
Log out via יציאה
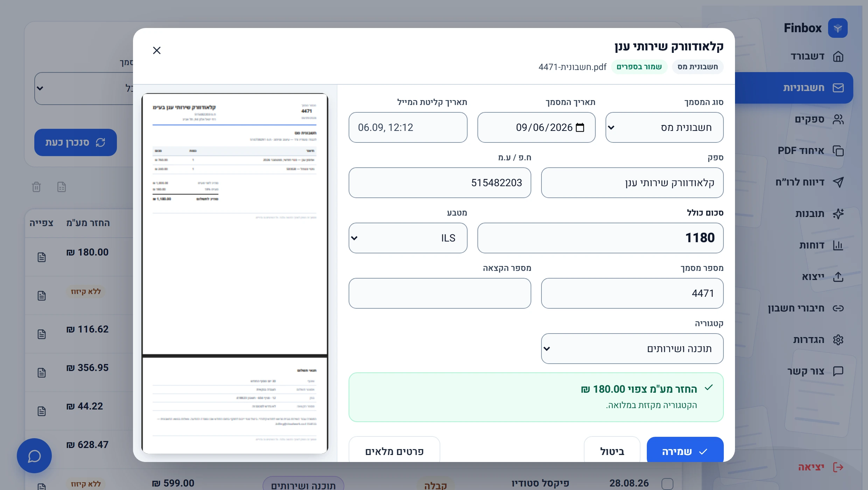(x=821, y=467)
